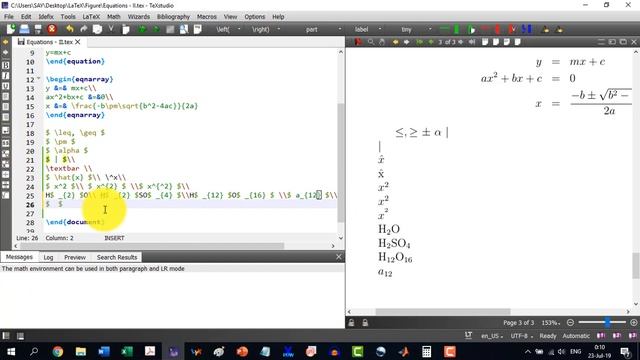Click the Paste icon in toolbar
Screen dimensions: 640x360
pos(126,29)
